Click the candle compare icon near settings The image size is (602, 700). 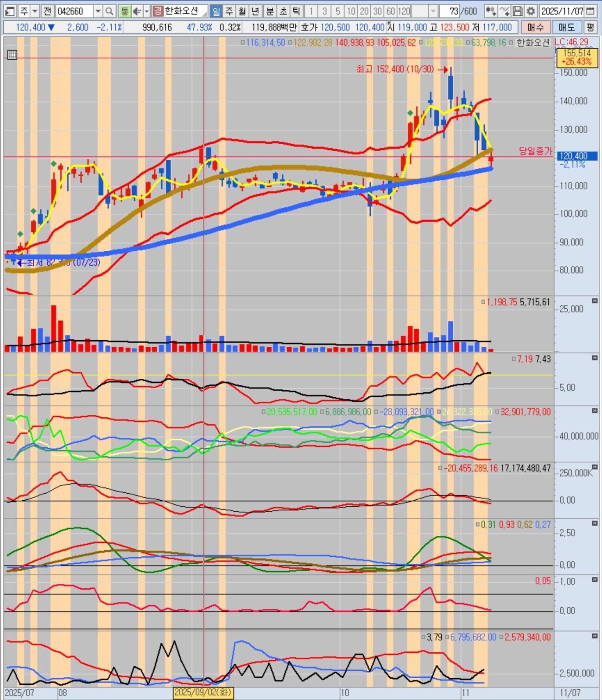click(x=491, y=11)
